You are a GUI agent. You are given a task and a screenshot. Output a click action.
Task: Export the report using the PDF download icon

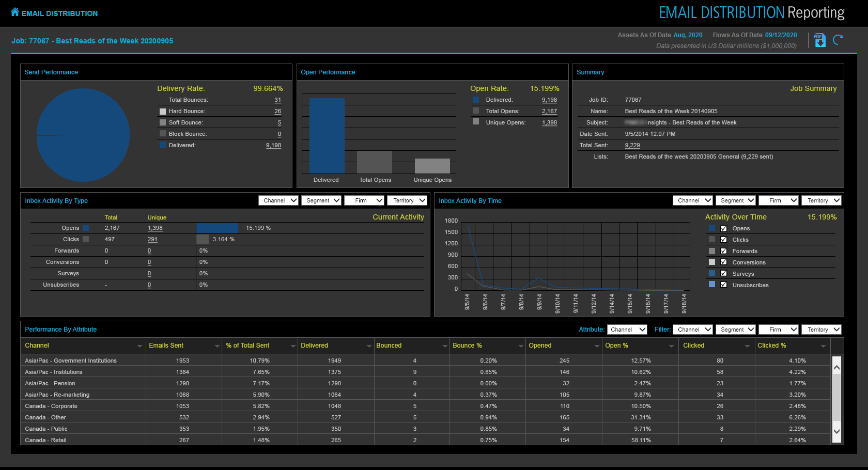click(x=820, y=40)
